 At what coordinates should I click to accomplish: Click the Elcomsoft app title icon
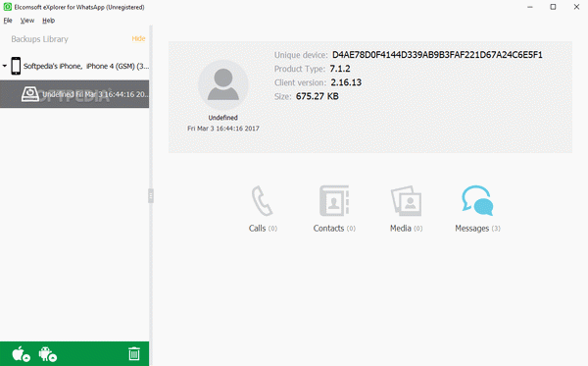[x=8, y=7]
